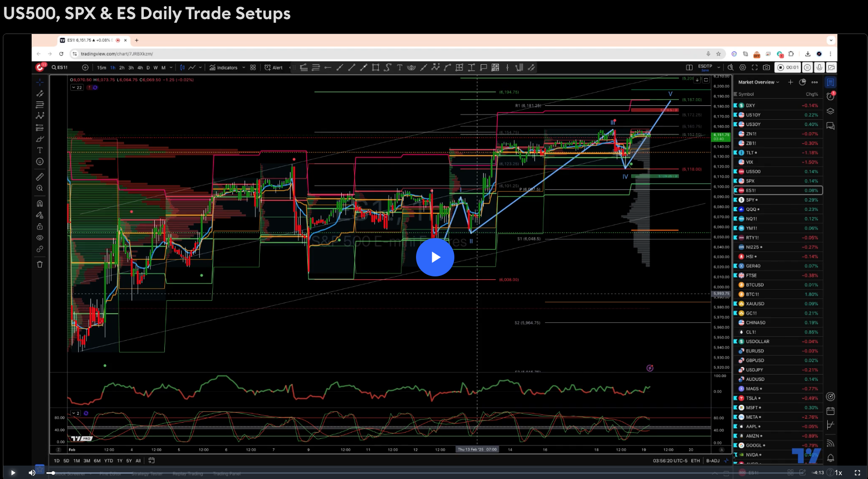Select the 2h timeframe
This screenshot has width=868, height=479.
click(122, 68)
